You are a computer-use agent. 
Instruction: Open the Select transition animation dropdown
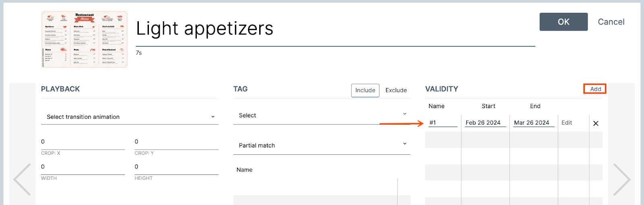point(130,117)
